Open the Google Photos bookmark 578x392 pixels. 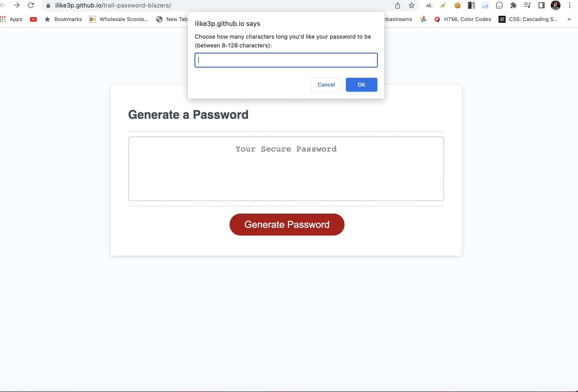424,19
